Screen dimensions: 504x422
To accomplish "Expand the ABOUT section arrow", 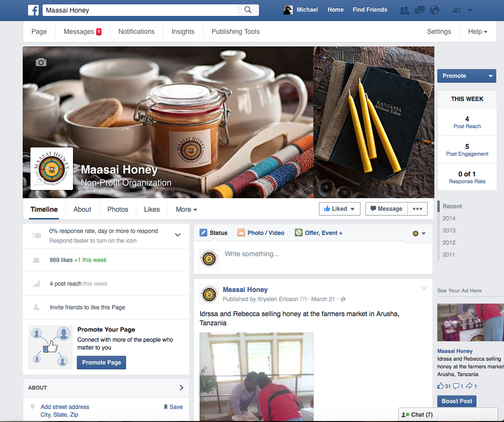I will click(182, 388).
